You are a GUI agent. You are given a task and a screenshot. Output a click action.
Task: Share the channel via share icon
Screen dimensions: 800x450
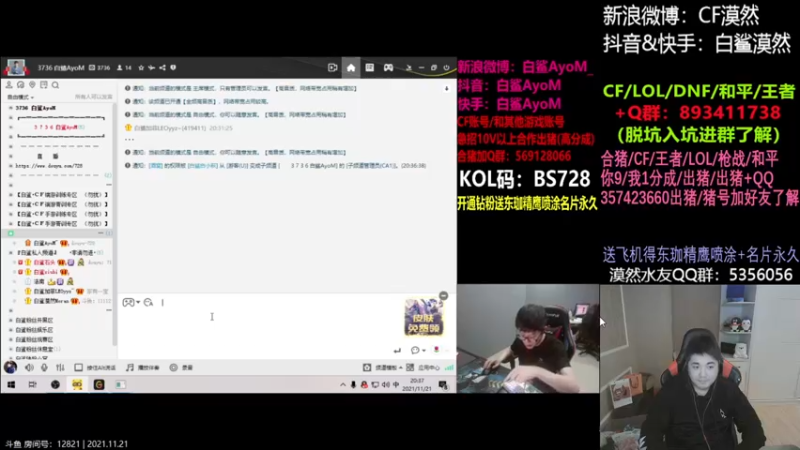click(x=162, y=67)
